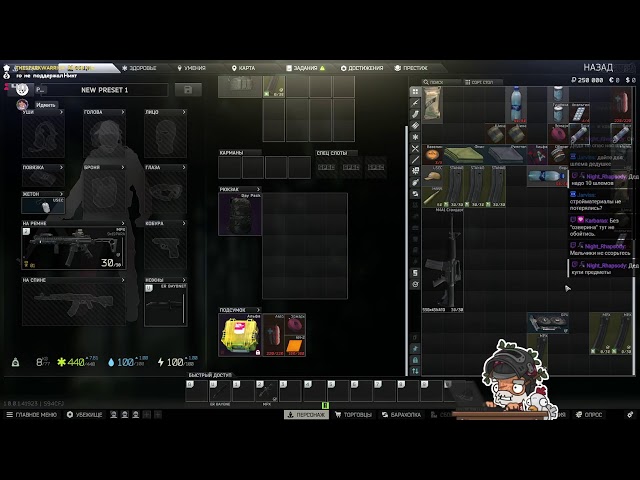Click the rouble balance 258 808

[x=587, y=80]
